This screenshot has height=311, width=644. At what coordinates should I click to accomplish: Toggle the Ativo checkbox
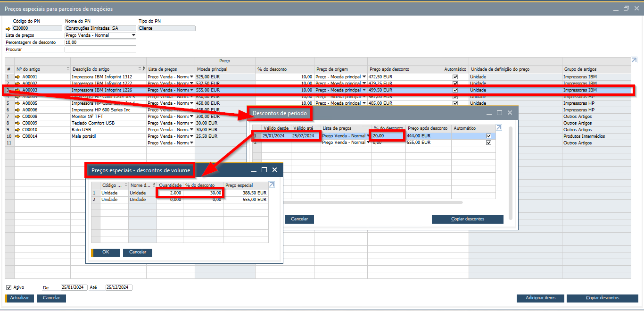[8, 287]
